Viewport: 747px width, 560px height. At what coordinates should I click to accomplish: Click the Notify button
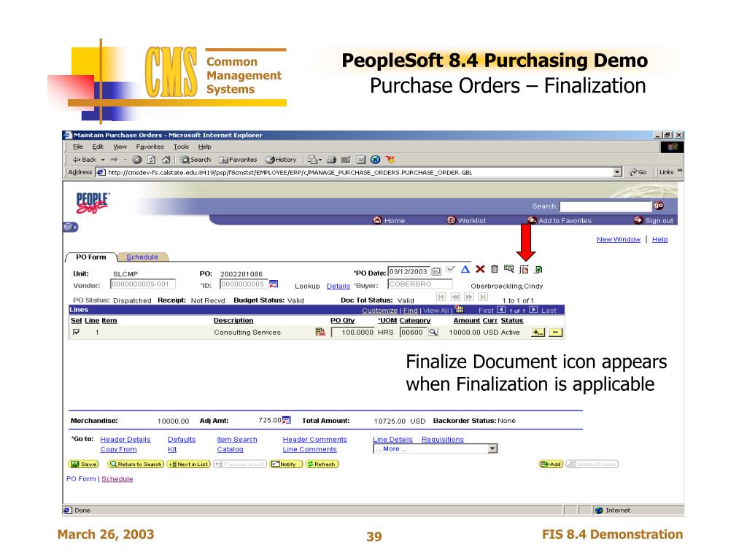[286, 464]
